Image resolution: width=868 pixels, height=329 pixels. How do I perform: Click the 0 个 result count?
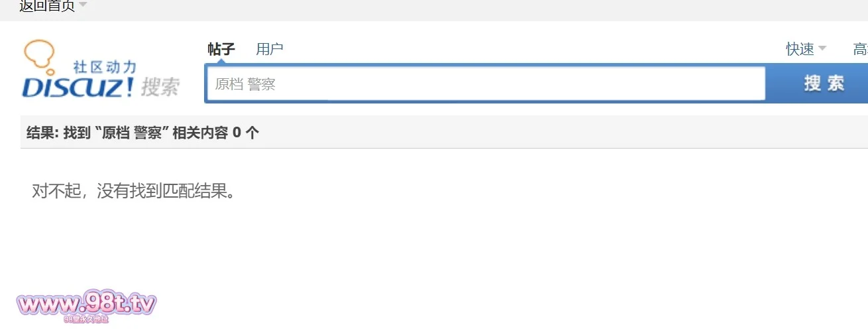[x=245, y=132]
